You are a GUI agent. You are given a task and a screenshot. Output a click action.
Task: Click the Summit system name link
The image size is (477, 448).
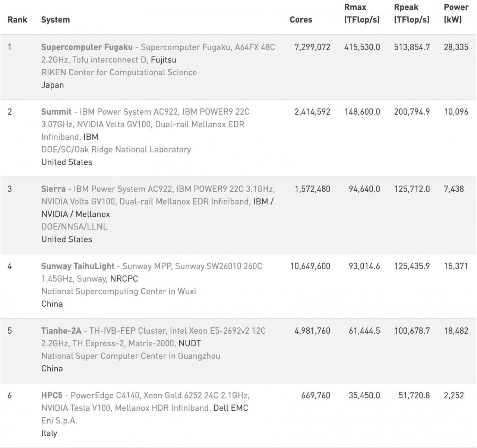click(56, 112)
